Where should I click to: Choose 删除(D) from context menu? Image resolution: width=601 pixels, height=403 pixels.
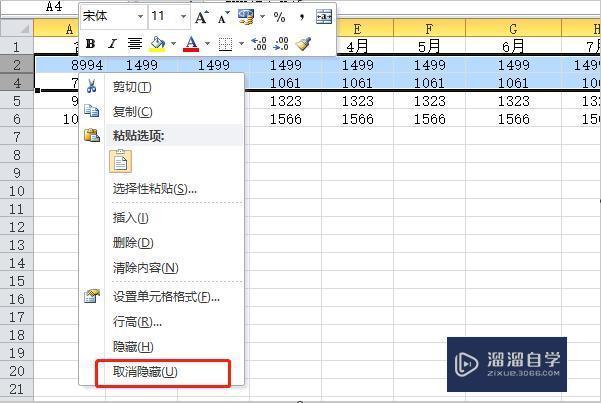(161, 242)
